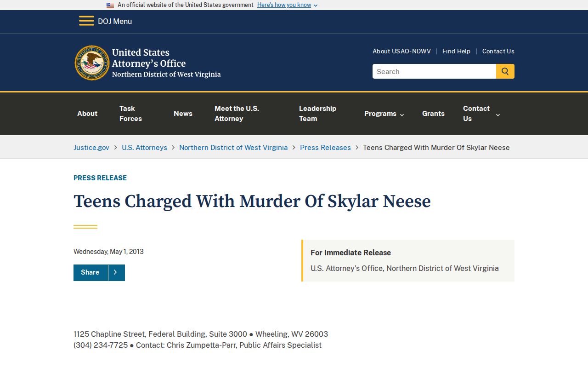Open Press Releases breadcrumb link
Image resolution: width=588 pixels, height=368 pixels.
point(325,148)
